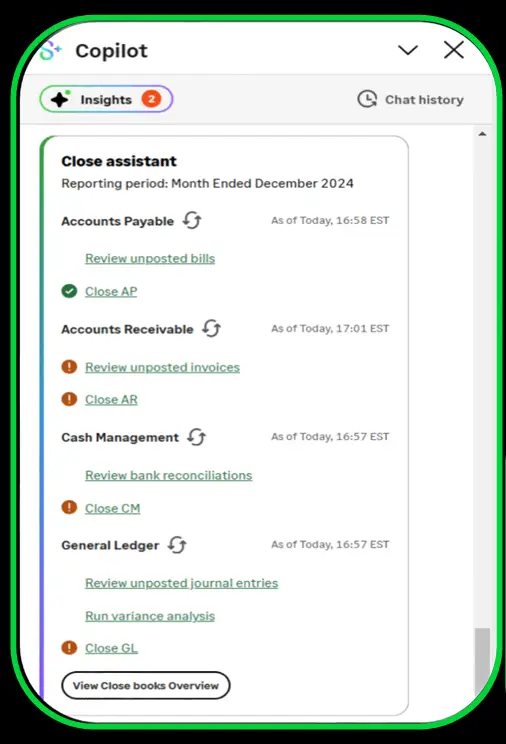The image size is (506, 744).
Task: Click the General Ledger 16:57 EST timestamp
Action: (x=330, y=544)
